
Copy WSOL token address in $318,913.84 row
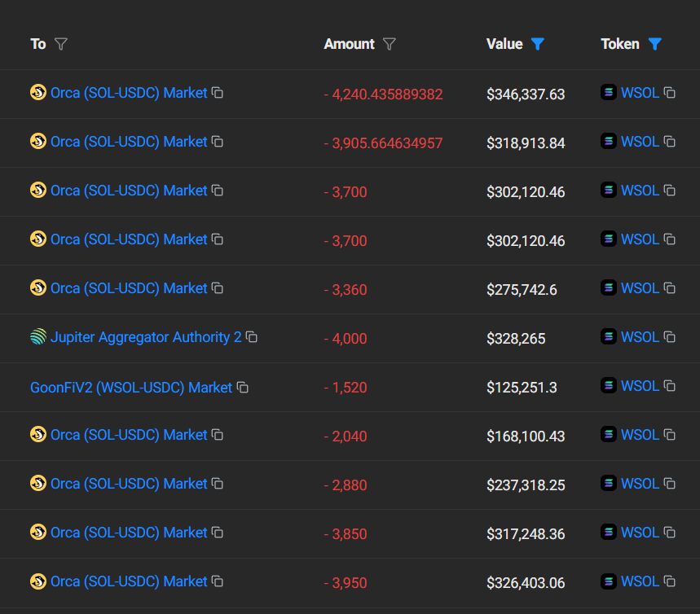point(670,142)
